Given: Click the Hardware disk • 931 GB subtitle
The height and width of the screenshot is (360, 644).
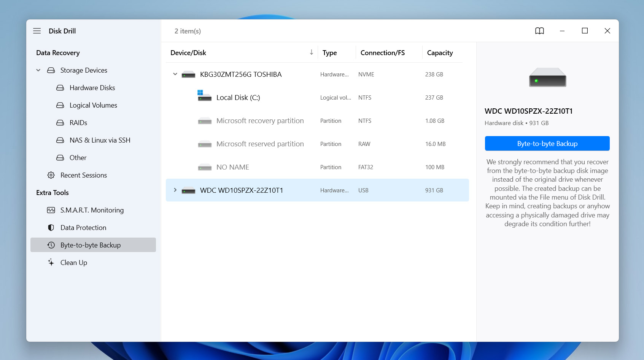Looking at the screenshot, I should pyautogui.click(x=517, y=123).
